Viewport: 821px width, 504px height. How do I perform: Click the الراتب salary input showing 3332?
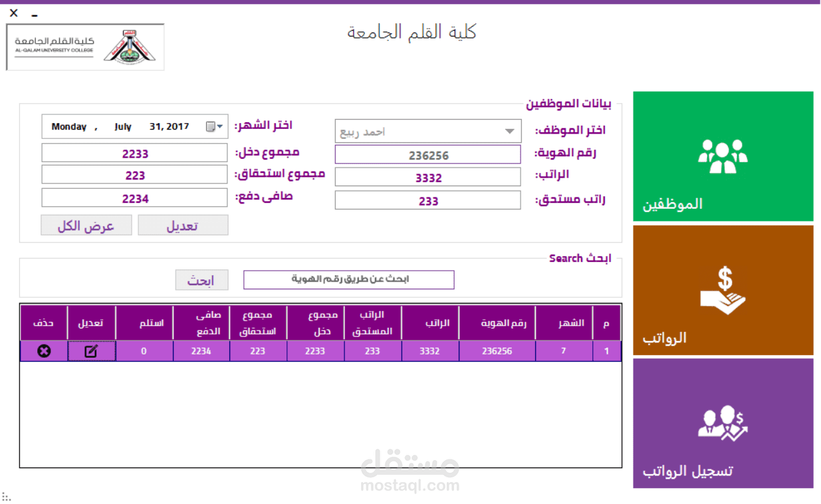[x=427, y=176]
